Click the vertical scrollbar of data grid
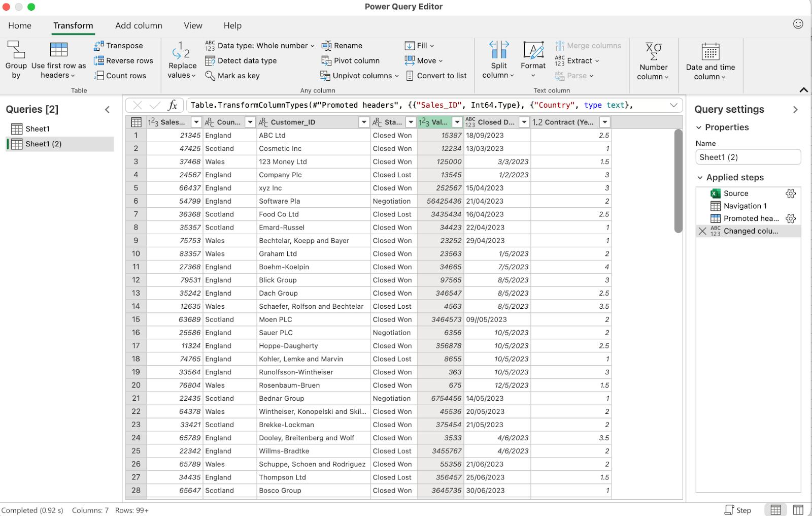 [679, 181]
